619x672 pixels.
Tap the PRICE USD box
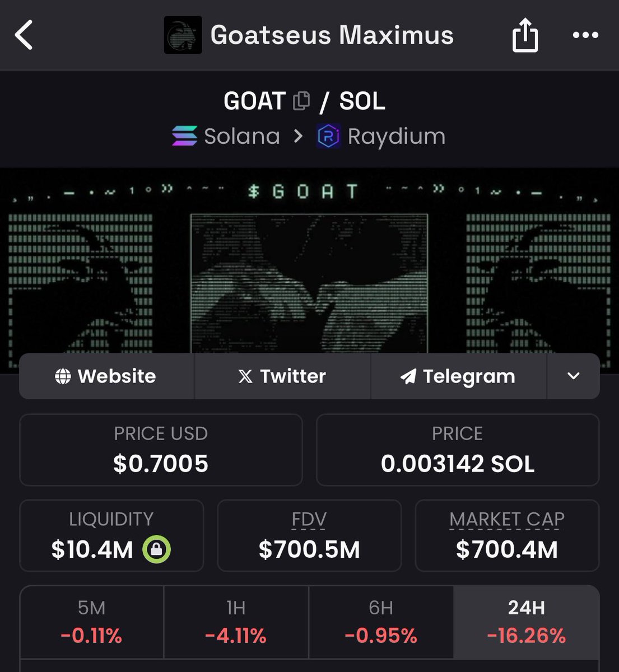(161, 450)
